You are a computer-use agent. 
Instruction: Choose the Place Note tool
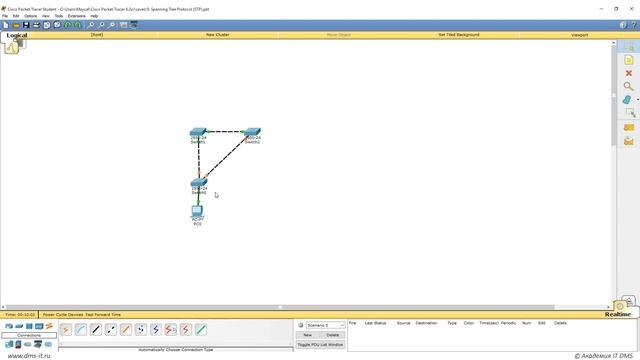[x=629, y=60]
